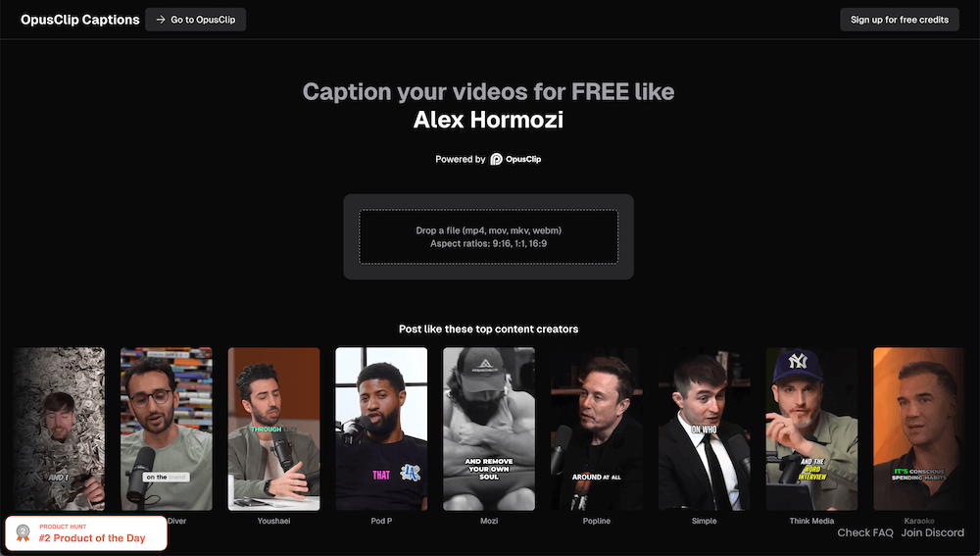Open the Go to OpusClip button

(196, 20)
